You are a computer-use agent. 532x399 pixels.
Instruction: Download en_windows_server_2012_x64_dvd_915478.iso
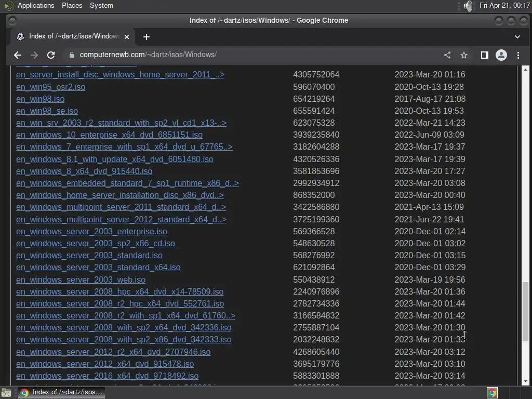pos(105,364)
